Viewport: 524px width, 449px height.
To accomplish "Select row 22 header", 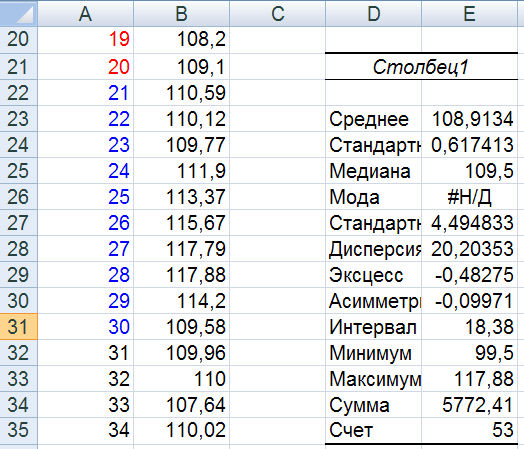I will point(18,93).
